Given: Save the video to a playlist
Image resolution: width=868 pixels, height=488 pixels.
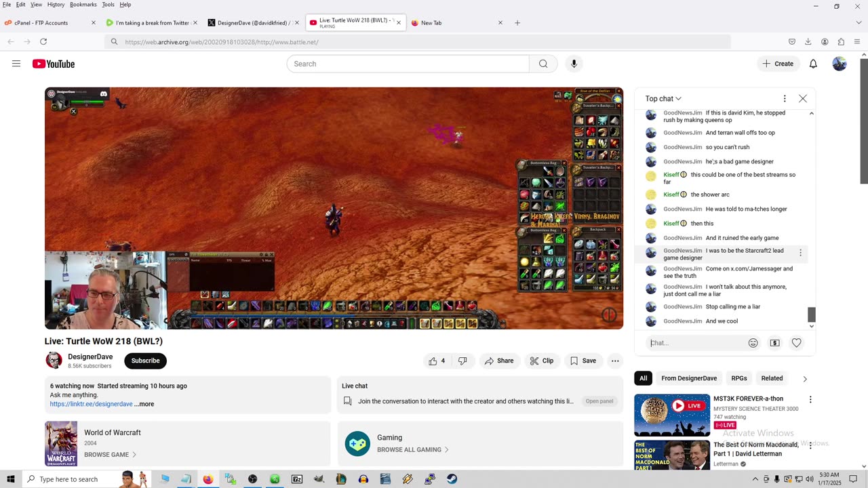Looking at the screenshot, I should [x=583, y=361].
